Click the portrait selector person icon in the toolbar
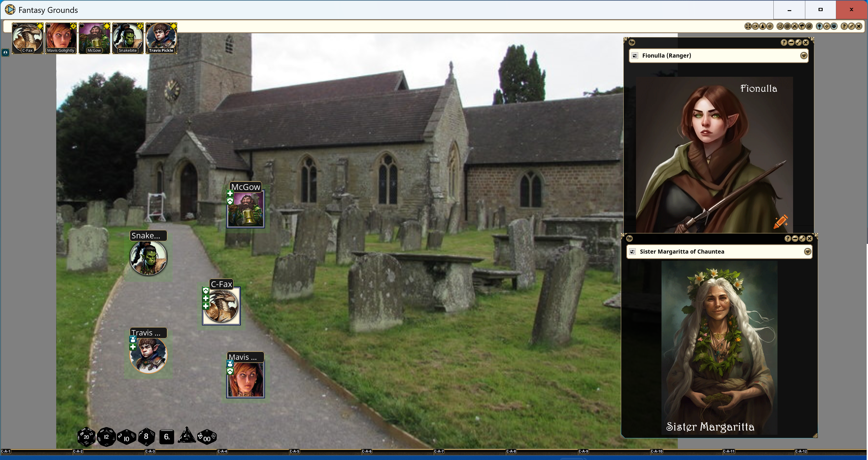The image size is (868, 460). click(x=763, y=27)
